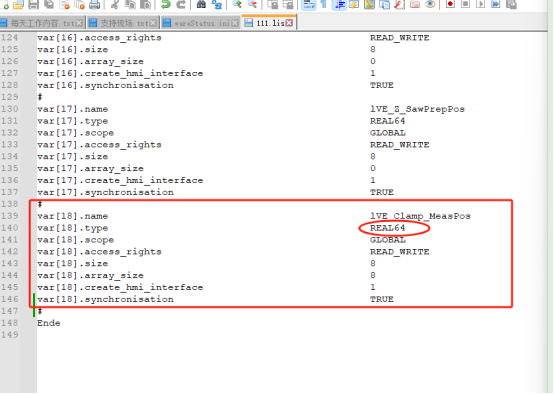Click REAL64 value on line 131
This screenshot has width=554, height=394.
click(x=388, y=121)
